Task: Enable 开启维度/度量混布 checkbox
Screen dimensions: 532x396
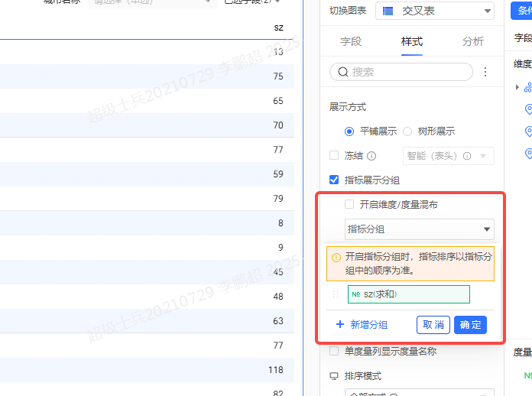Action: point(349,205)
